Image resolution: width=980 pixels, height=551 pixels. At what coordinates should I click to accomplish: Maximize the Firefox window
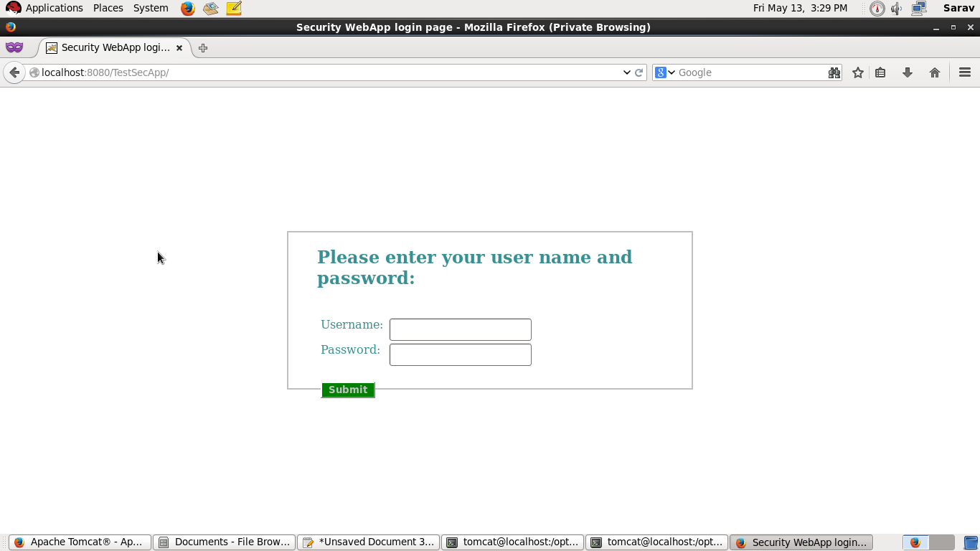point(953,27)
